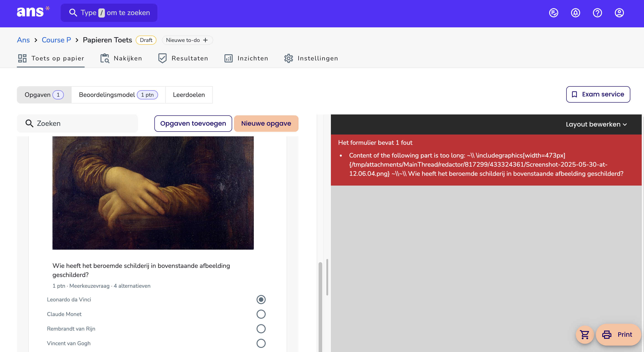Click the Print button label

click(x=625, y=334)
